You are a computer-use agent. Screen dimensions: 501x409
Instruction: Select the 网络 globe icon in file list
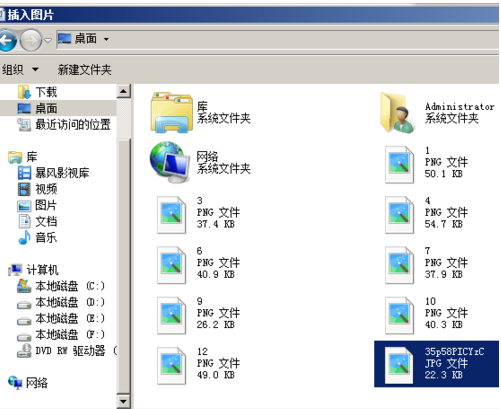click(x=170, y=162)
